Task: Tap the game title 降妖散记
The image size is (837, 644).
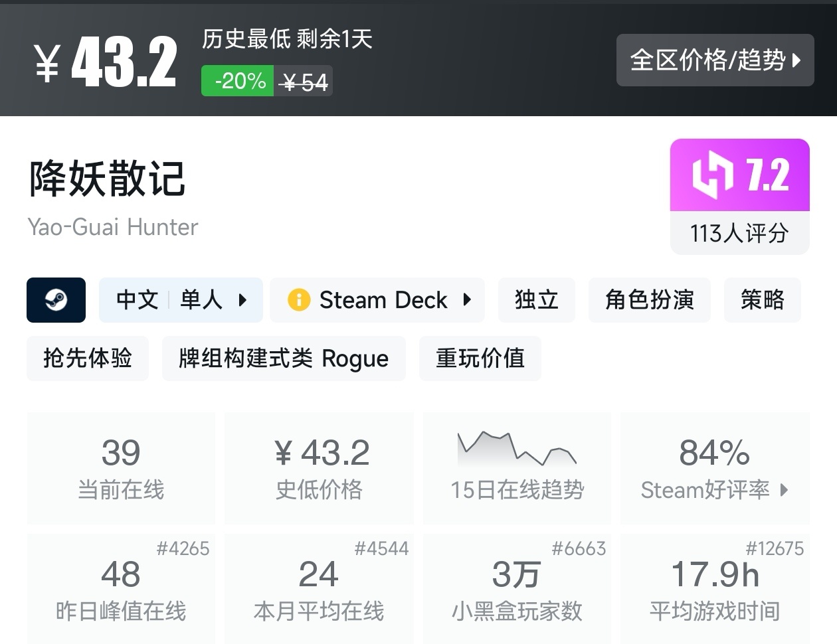Action: tap(107, 179)
